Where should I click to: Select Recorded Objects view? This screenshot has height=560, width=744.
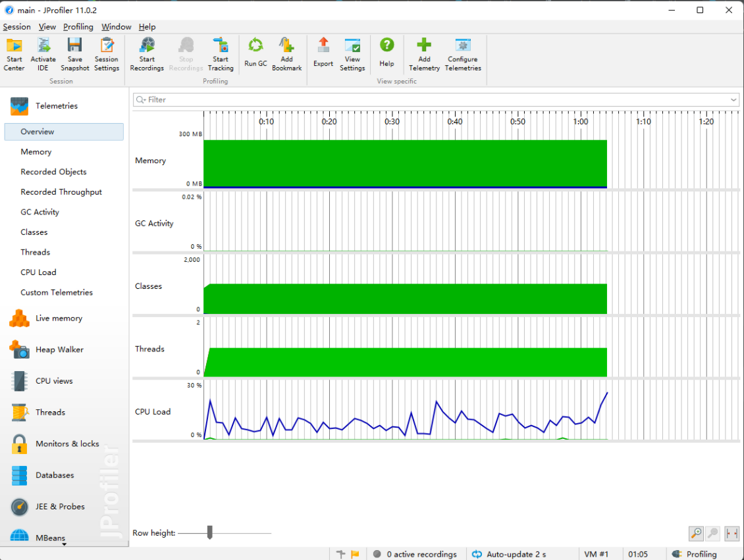[x=53, y=172]
